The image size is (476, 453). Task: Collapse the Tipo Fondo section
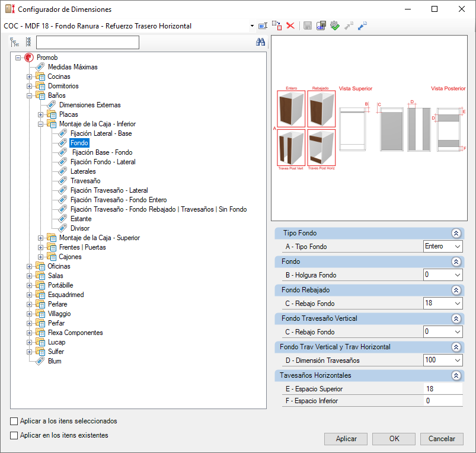tap(456, 233)
